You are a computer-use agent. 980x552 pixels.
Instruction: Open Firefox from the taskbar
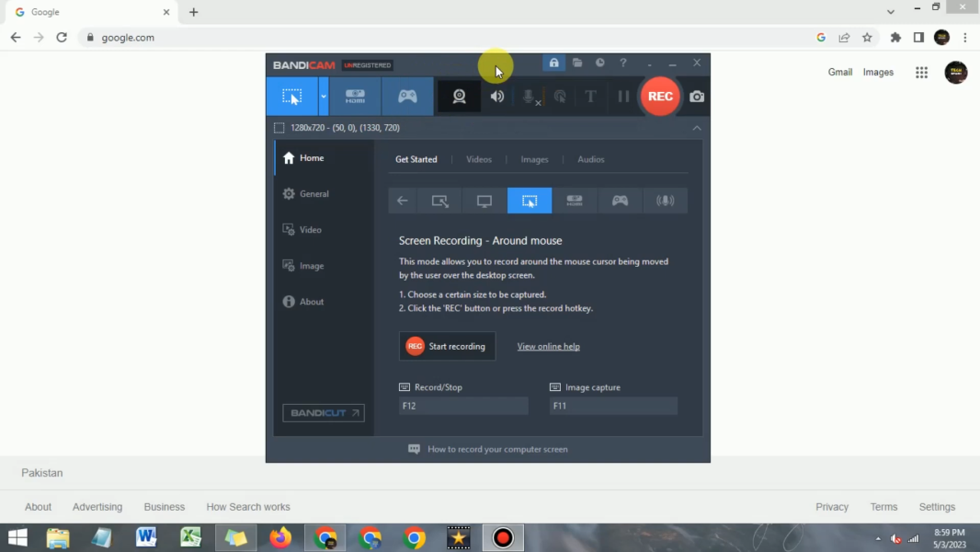click(x=280, y=537)
